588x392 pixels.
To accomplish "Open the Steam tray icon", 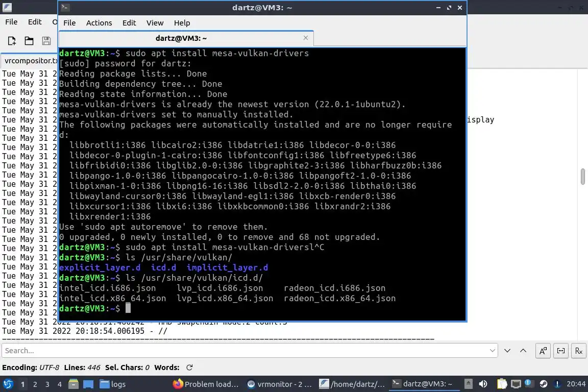I will (x=544, y=384).
